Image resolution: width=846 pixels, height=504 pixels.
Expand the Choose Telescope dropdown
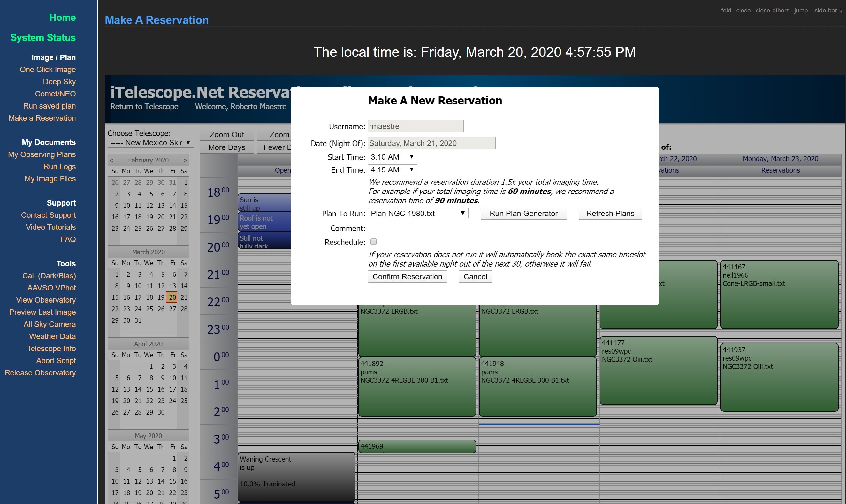[150, 143]
